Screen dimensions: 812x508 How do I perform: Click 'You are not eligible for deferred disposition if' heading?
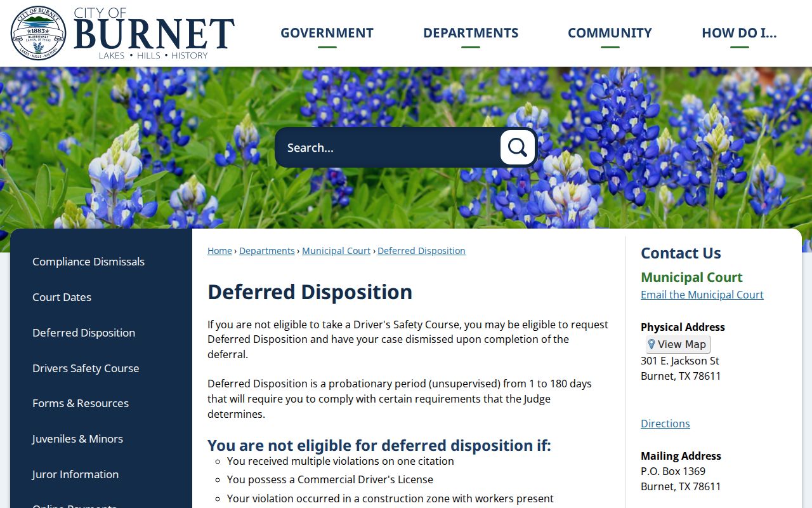click(379, 445)
